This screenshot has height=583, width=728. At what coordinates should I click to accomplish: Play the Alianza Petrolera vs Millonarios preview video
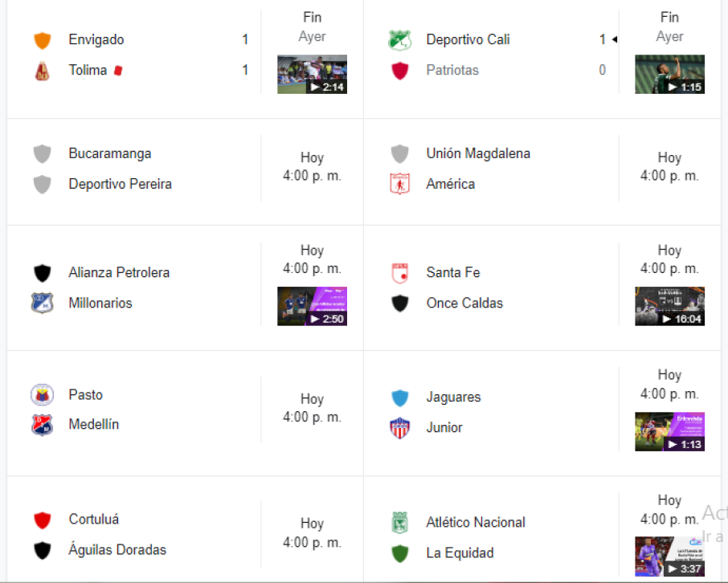pos(312,307)
